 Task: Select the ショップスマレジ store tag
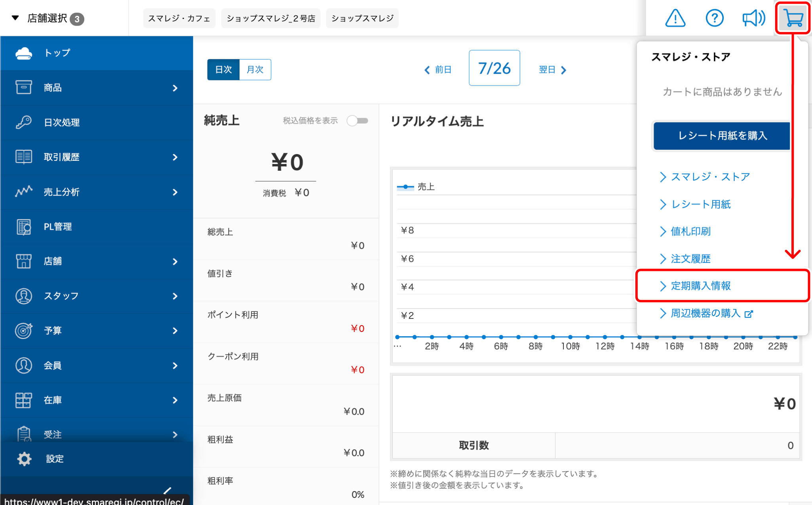tap(362, 18)
